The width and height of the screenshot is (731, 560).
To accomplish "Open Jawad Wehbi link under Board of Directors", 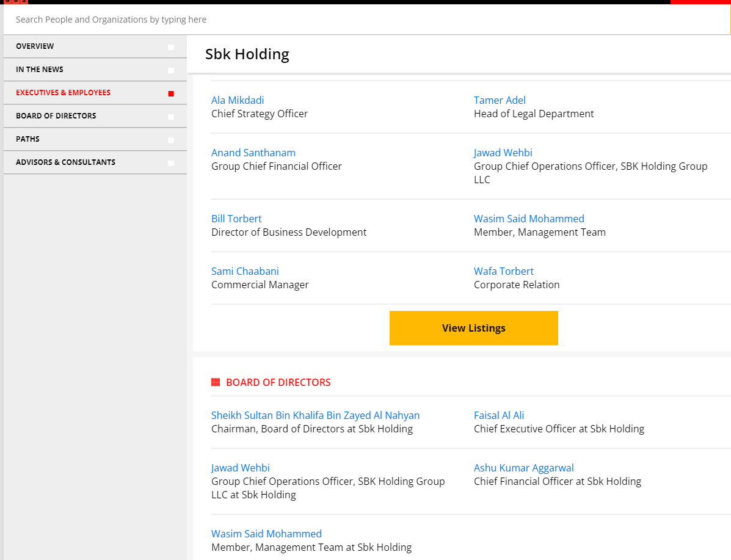I will point(240,468).
